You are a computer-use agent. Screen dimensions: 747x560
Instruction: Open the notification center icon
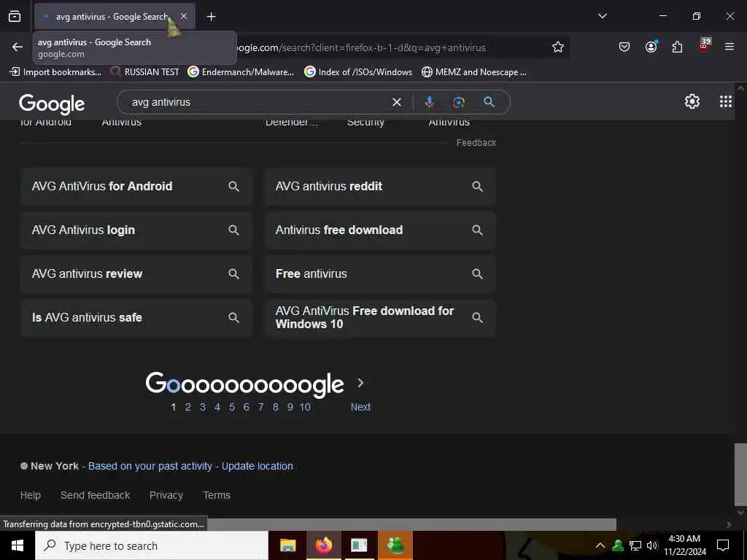coord(723,545)
